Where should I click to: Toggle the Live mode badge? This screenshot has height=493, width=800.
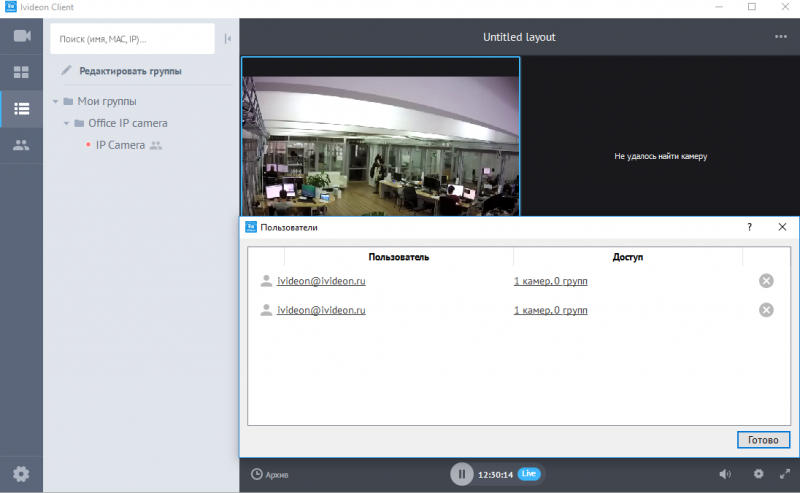[x=529, y=474]
